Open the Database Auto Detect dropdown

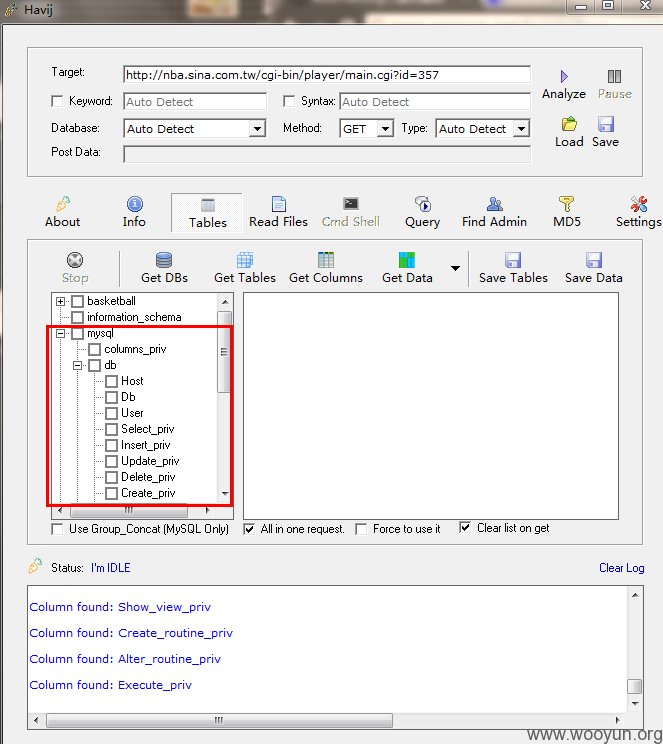pyautogui.click(x=257, y=129)
